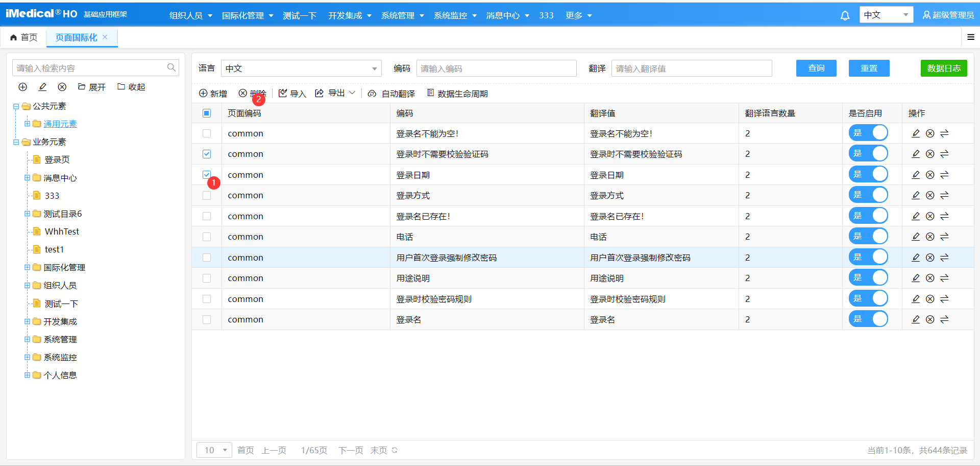This screenshot has height=466, width=980.
Task: Click the refresh icon in pagination bar
Action: [x=395, y=450]
